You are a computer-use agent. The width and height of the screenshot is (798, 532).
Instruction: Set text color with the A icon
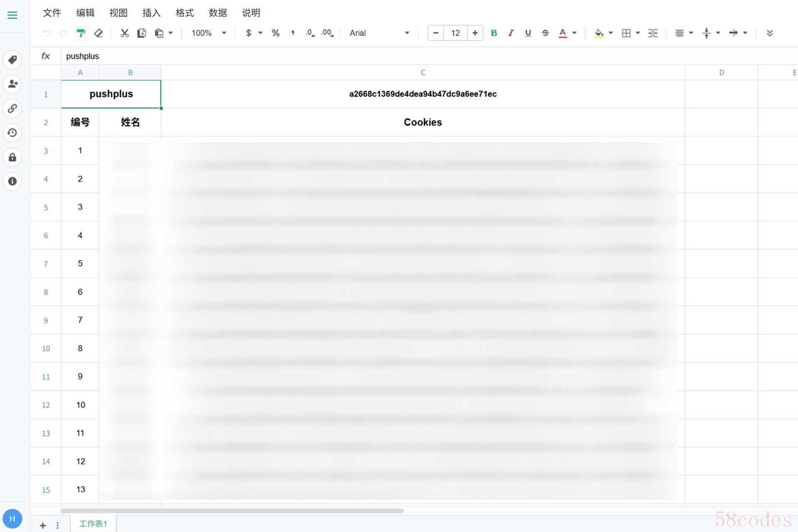tap(563, 33)
